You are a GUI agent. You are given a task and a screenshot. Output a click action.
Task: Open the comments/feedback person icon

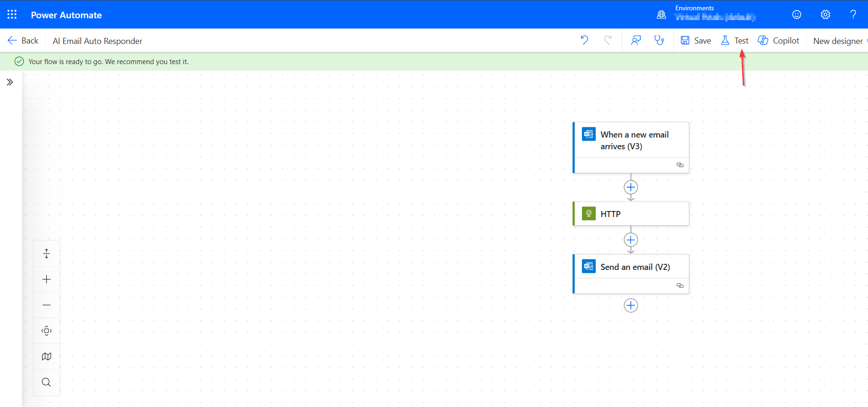coord(636,40)
